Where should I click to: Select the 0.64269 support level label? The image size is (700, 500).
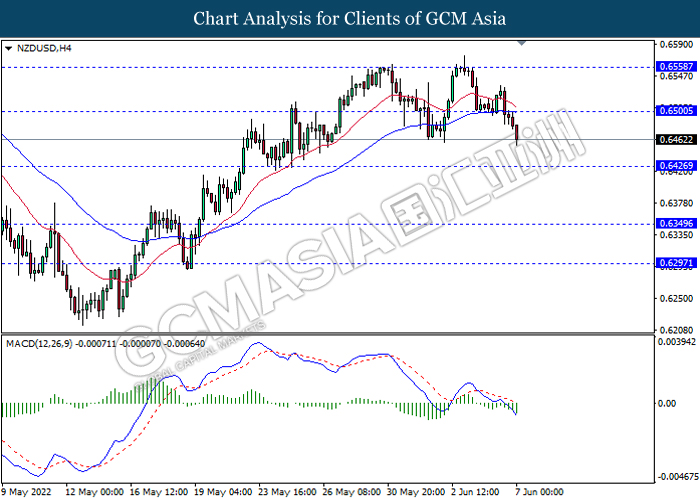(x=677, y=166)
